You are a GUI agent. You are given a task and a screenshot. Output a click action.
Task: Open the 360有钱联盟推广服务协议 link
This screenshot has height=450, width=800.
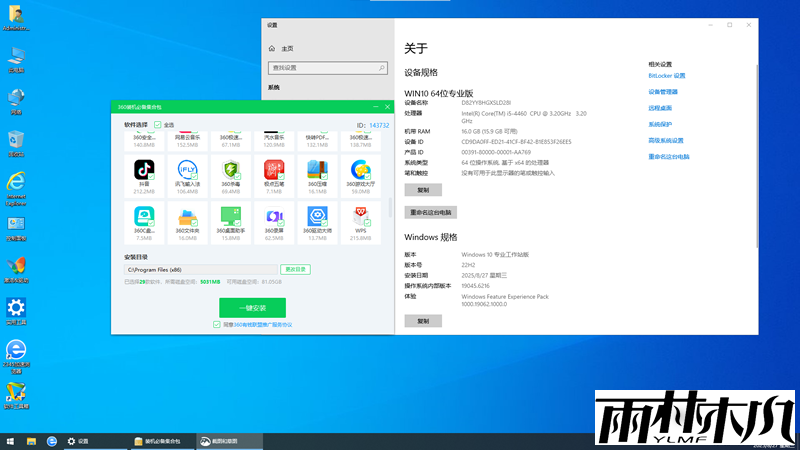click(x=263, y=324)
